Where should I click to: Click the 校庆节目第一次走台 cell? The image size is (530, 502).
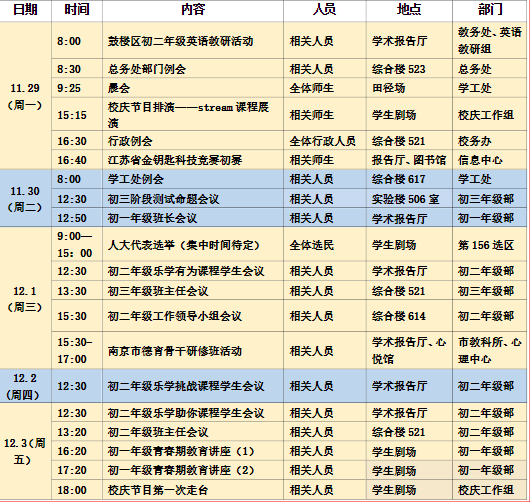pos(193,489)
